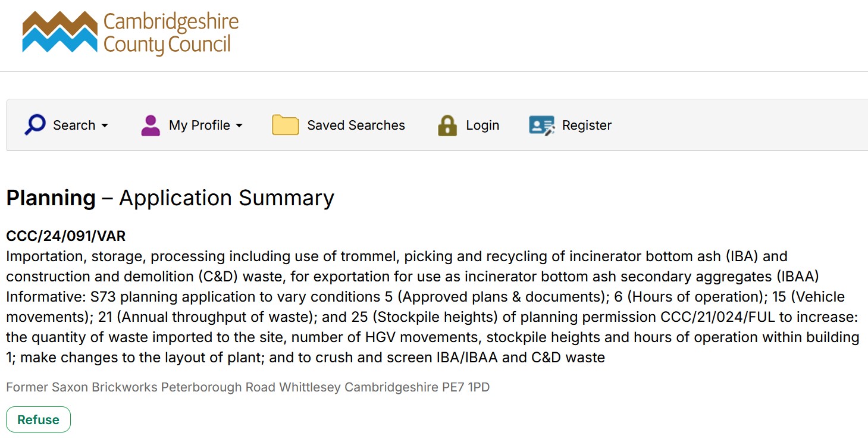Click the Login padlock icon

[447, 126]
